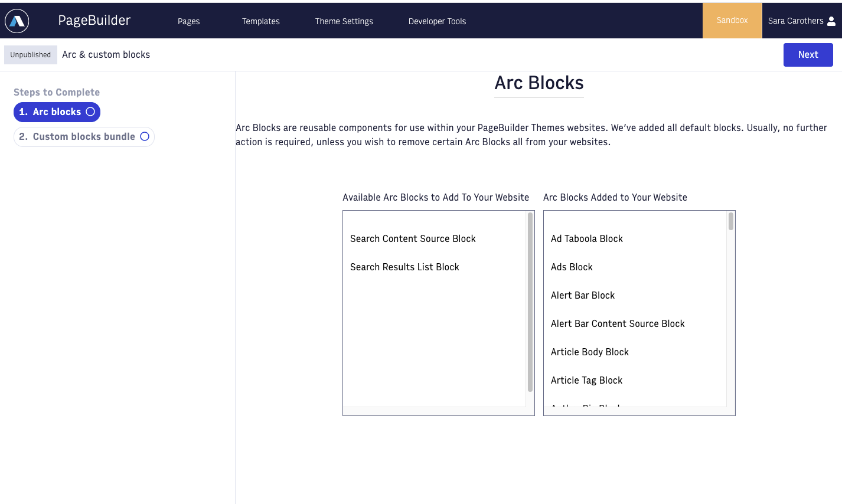Click the added blocks list scrollbar thumb
This screenshot has height=504, width=842.
coord(731,221)
